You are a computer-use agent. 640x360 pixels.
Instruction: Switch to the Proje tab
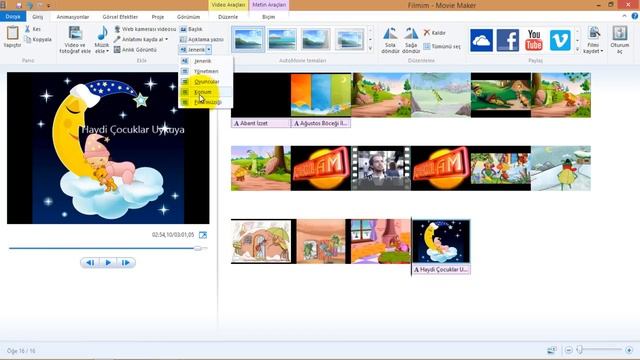pyautogui.click(x=158, y=17)
